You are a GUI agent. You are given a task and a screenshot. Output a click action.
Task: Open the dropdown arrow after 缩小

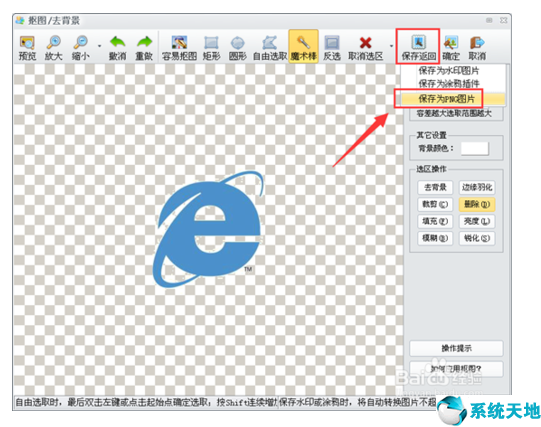[99, 46]
